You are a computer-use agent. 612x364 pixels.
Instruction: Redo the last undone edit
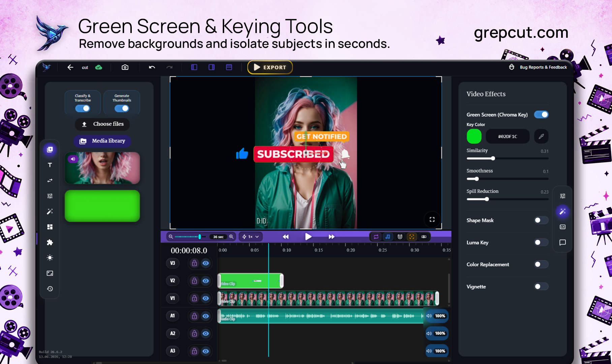coord(170,67)
